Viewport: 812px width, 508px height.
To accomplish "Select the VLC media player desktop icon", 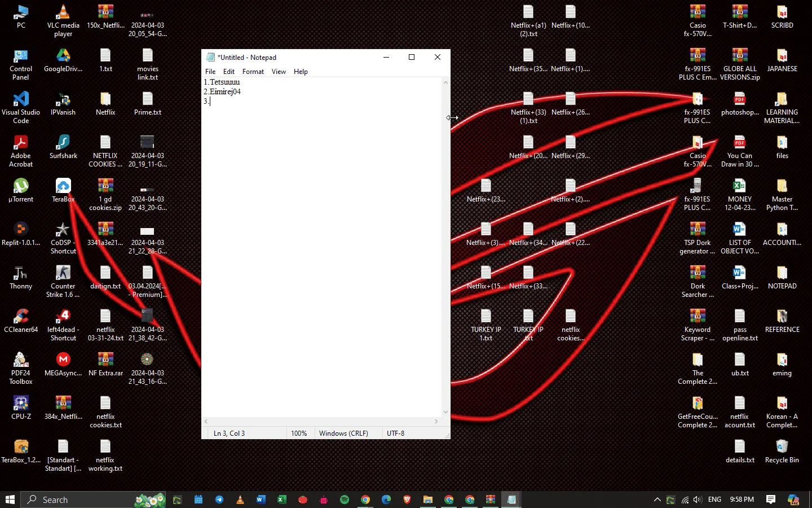I will coord(63,20).
